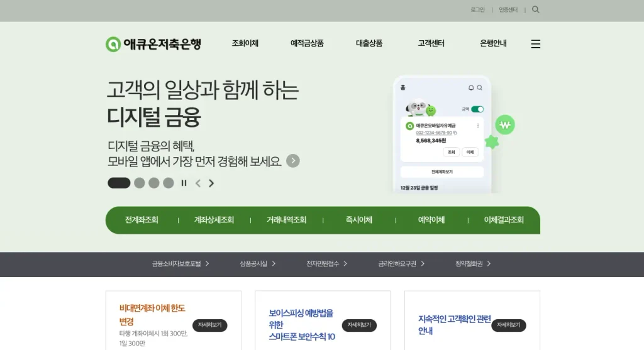This screenshot has height=350, width=644.
Task: Open the 조회이체 menu
Action: pyautogui.click(x=245, y=43)
